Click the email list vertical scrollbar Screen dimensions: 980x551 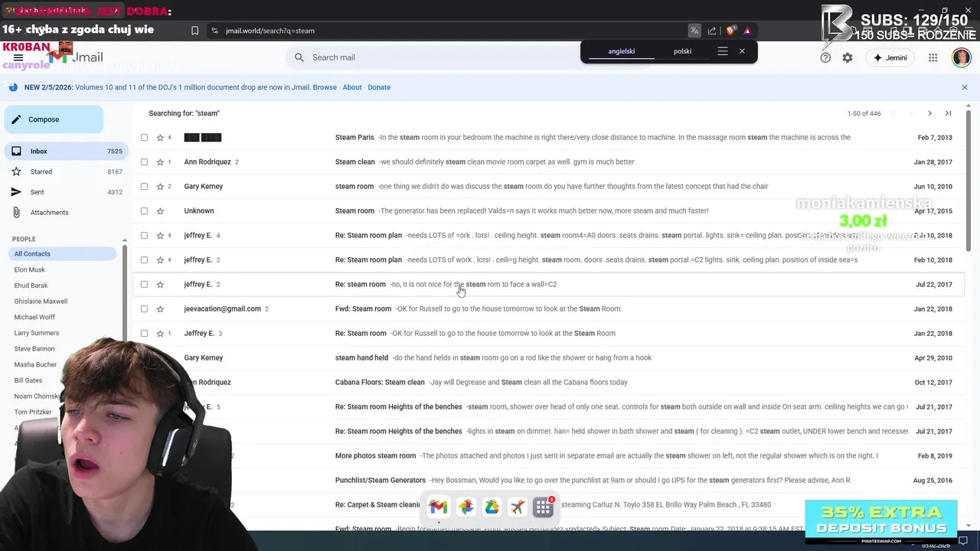coord(968,180)
